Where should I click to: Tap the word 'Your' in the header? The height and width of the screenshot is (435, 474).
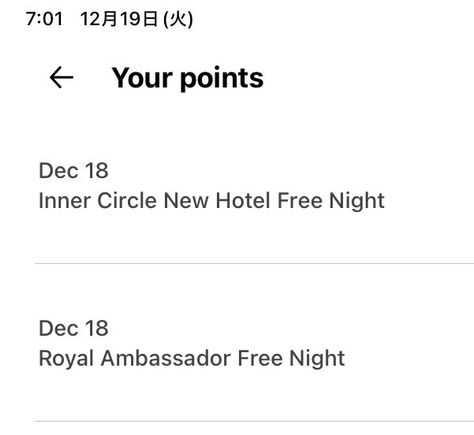(142, 78)
